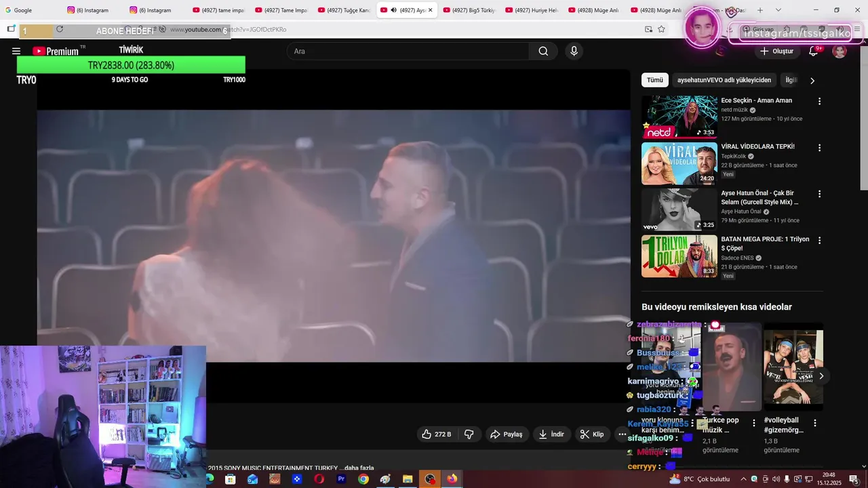Open the YouTube account avatar menu

click(840, 52)
